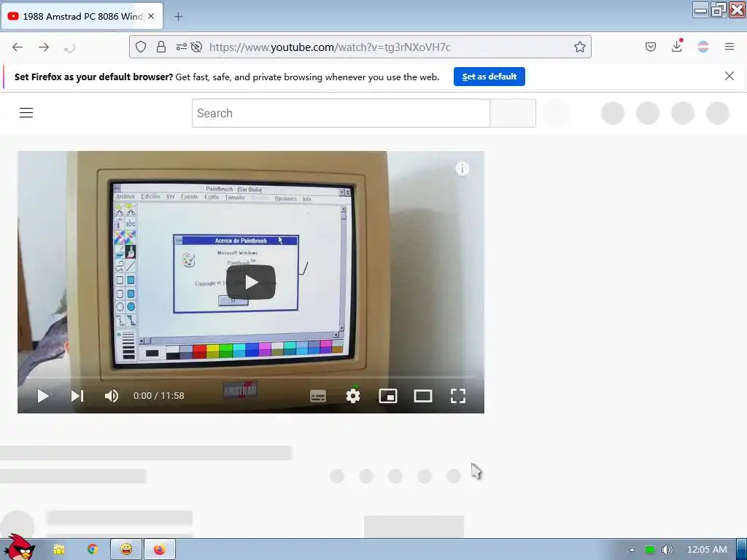Launch Chrome from the taskbar
Screen dimensions: 747x560
click(x=93, y=550)
